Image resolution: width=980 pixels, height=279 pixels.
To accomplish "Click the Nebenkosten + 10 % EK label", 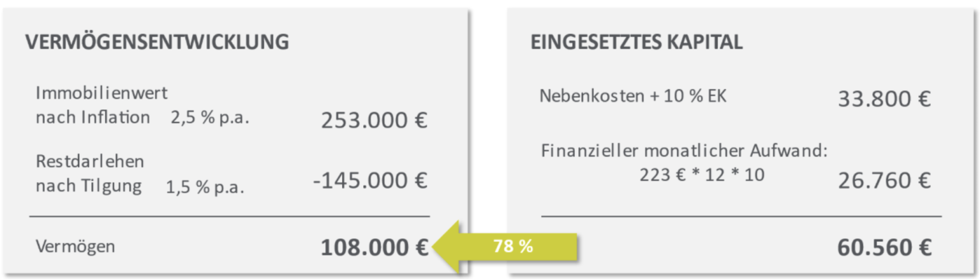I will coord(633,96).
